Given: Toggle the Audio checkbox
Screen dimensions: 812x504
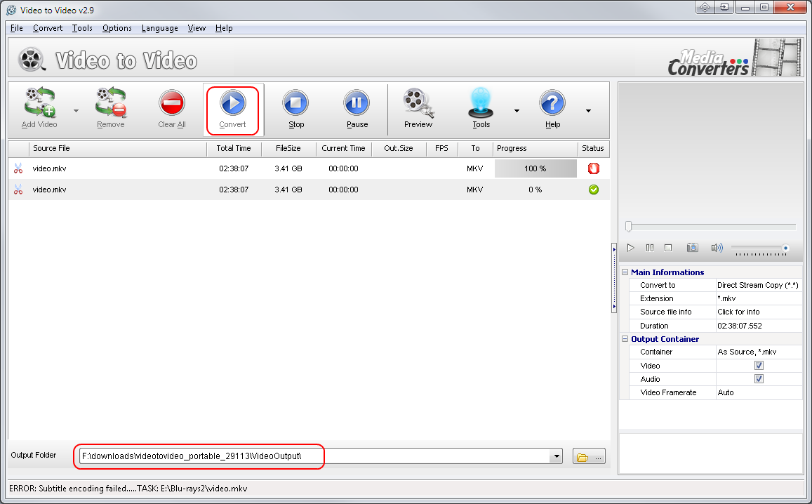Looking at the screenshot, I should pyautogui.click(x=759, y=379).
